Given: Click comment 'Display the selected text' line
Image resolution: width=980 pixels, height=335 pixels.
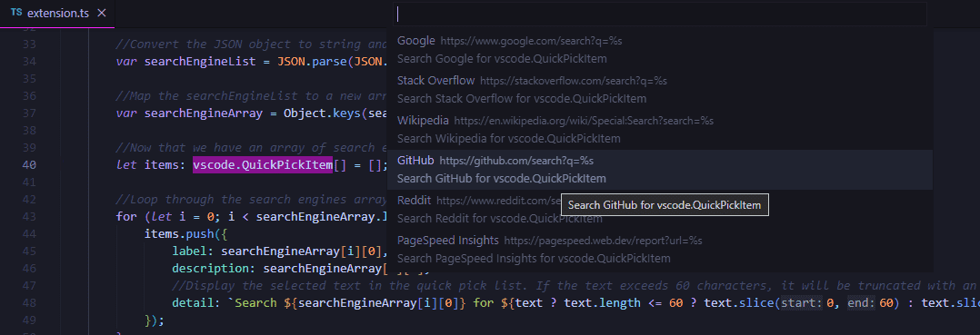Looking at the screenshot, I should [575, 285].
